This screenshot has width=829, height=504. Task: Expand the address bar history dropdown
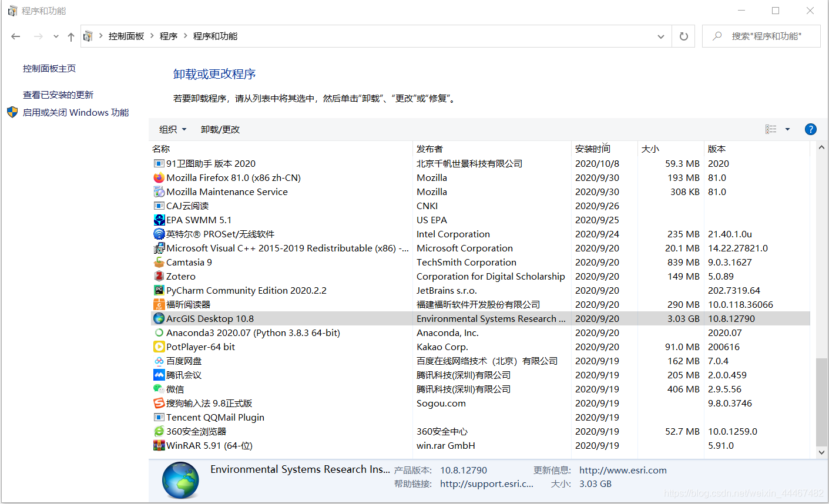[661, 36]
